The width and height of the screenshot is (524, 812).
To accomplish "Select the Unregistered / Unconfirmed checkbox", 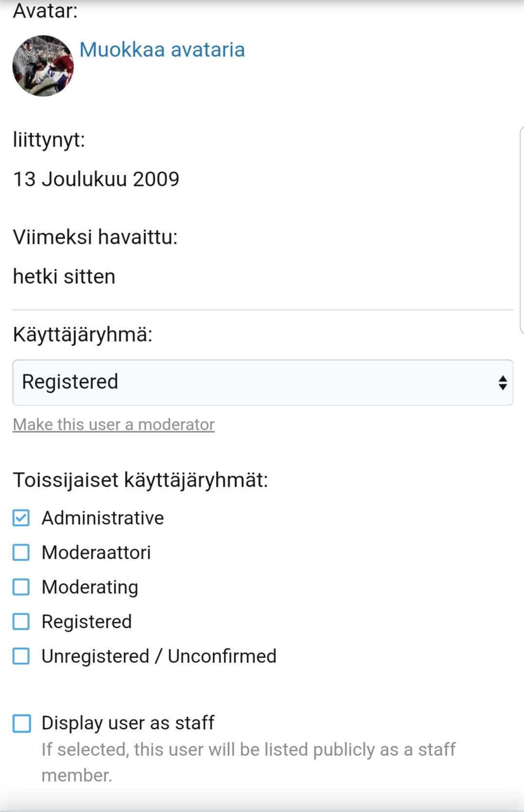I will pos(21,656).
